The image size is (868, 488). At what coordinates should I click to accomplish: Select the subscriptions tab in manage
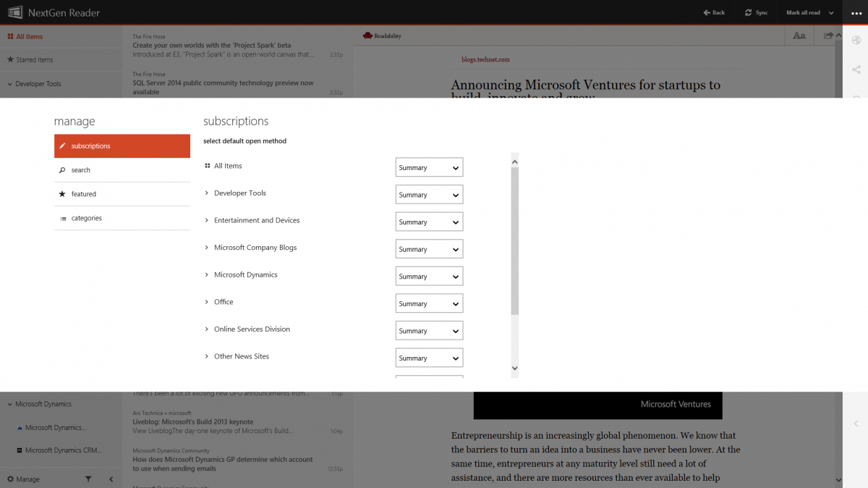(x=90, y=146)
